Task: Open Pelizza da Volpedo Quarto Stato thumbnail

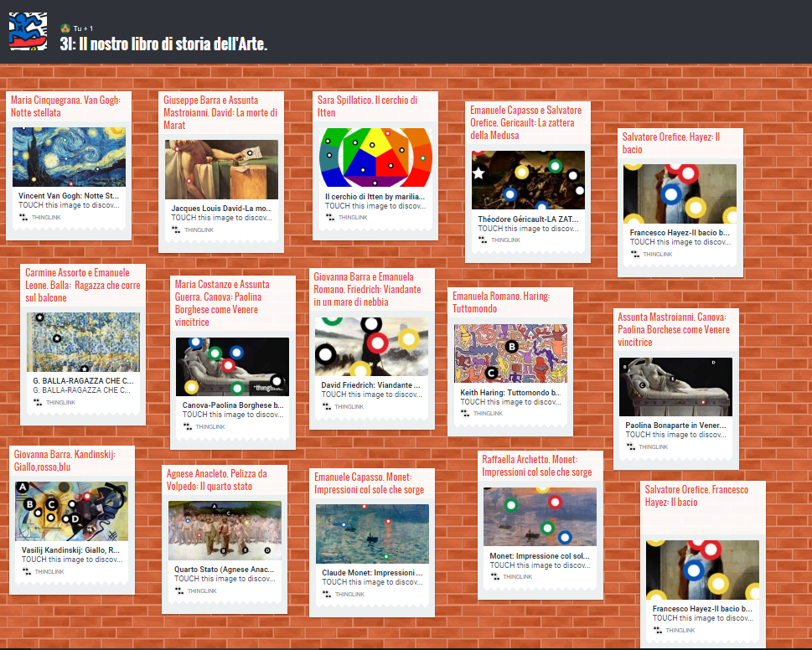Action: pyautogui.click(x=225, y=530)
